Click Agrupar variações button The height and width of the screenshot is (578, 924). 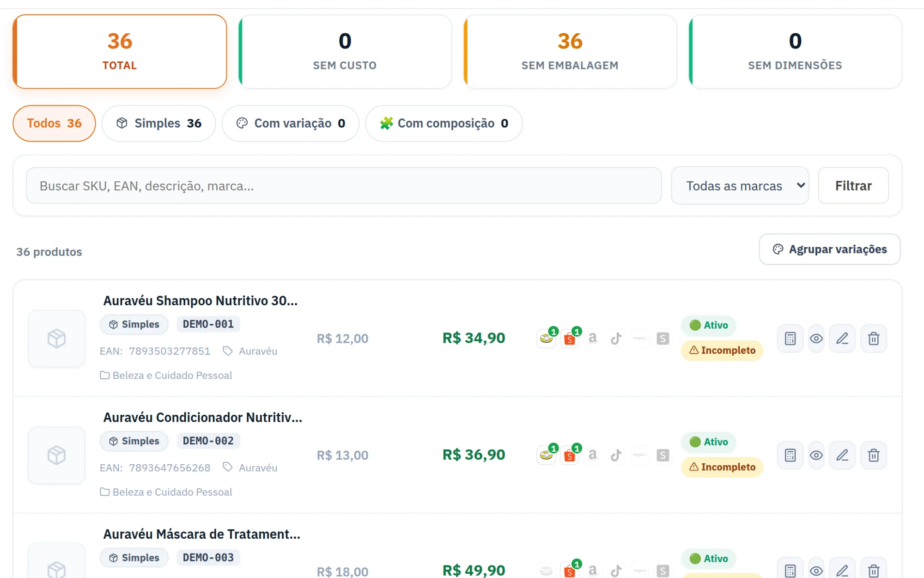click(x=830, y=249)
